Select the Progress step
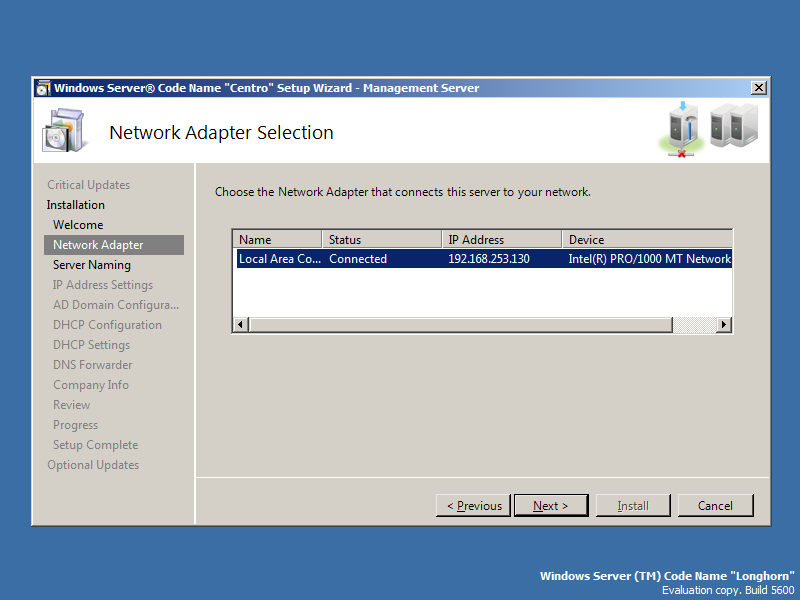This screenshot has height=600, width=800. (76, 424)
